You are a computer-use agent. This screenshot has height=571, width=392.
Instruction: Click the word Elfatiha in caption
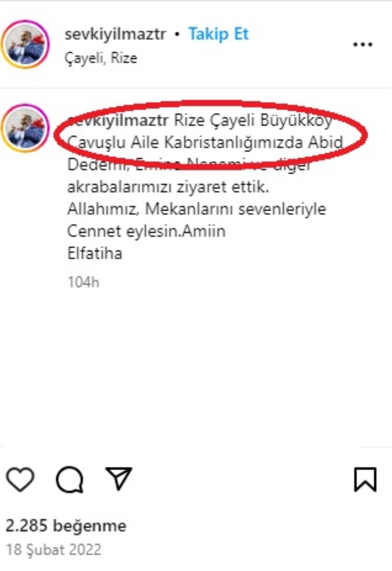(94, 253)
